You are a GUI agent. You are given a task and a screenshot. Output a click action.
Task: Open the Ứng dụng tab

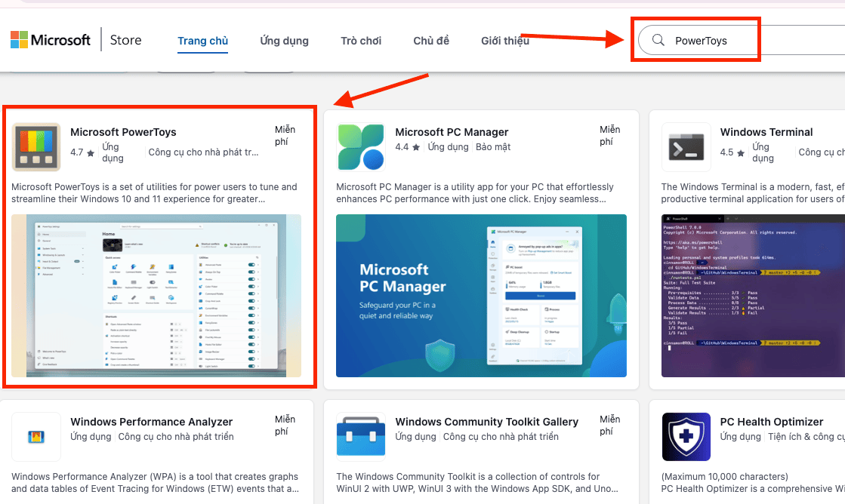[284, 41]
